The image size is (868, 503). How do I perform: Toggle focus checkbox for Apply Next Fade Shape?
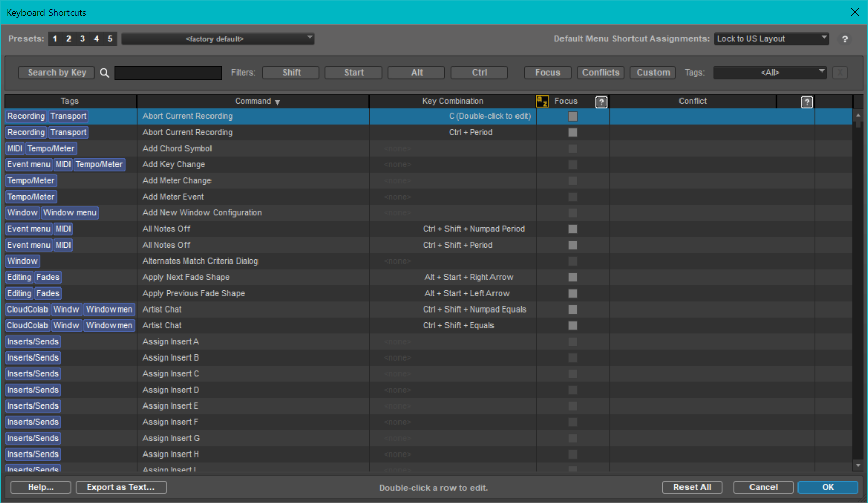[x=573, y=277]
